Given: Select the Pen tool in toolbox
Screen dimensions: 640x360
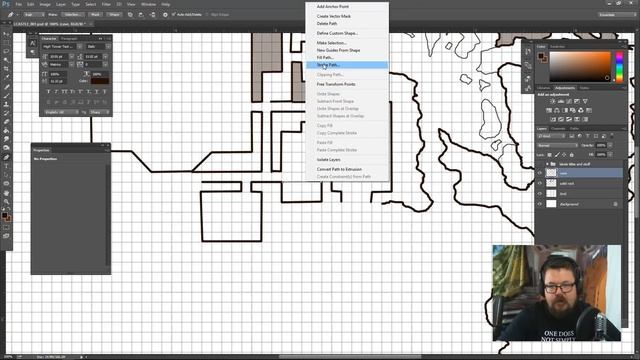Looking at the screenshot, I should tap(6, 157).
